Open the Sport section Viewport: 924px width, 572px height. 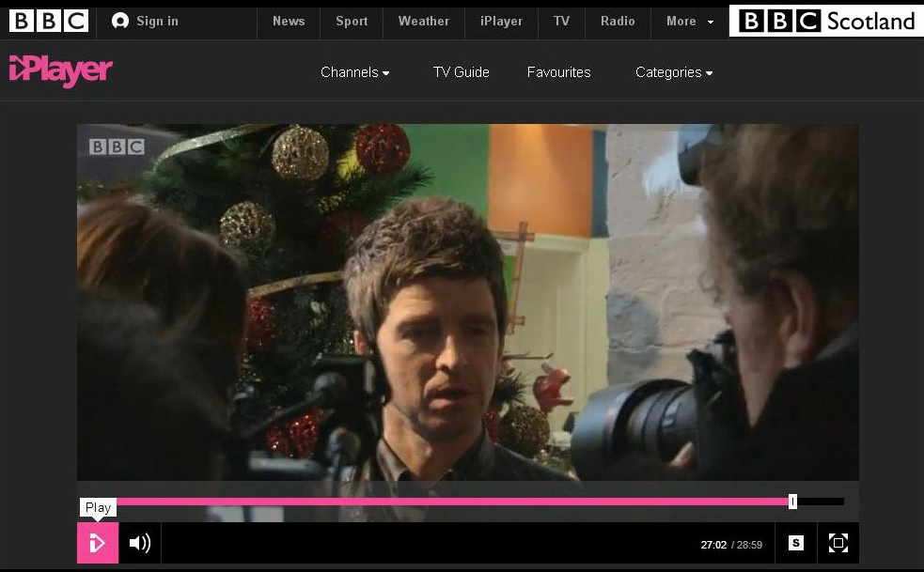(352, 21)
